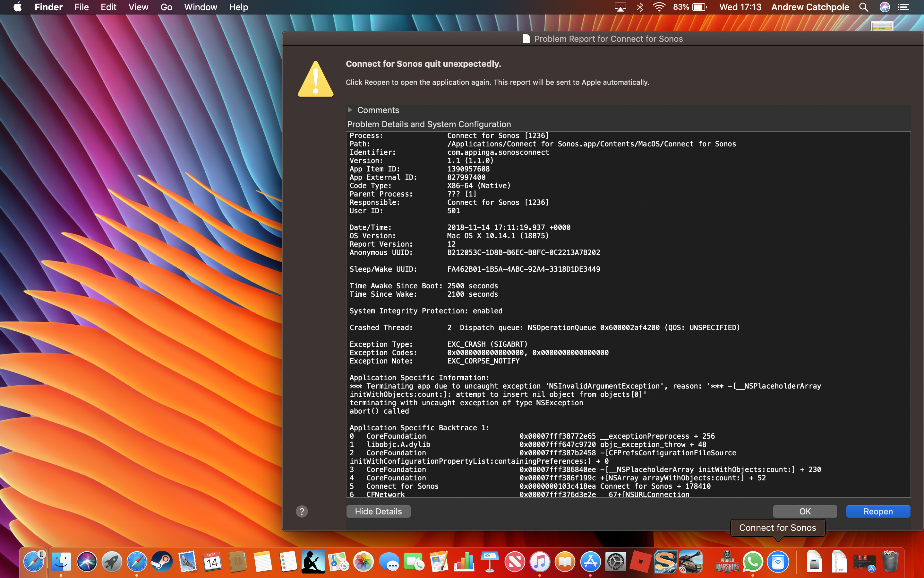Open Books from the Dock
924x578 pixels.
(x=565, y=562)
